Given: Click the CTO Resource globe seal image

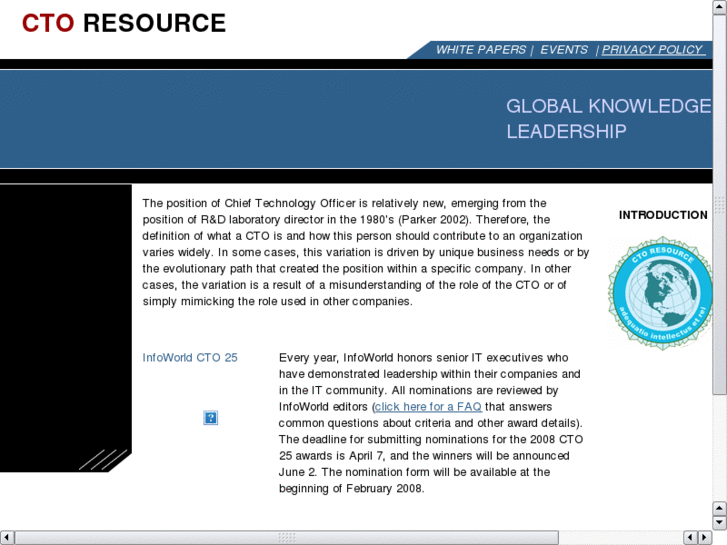Looking at the screenshot, I should point(660,293).
